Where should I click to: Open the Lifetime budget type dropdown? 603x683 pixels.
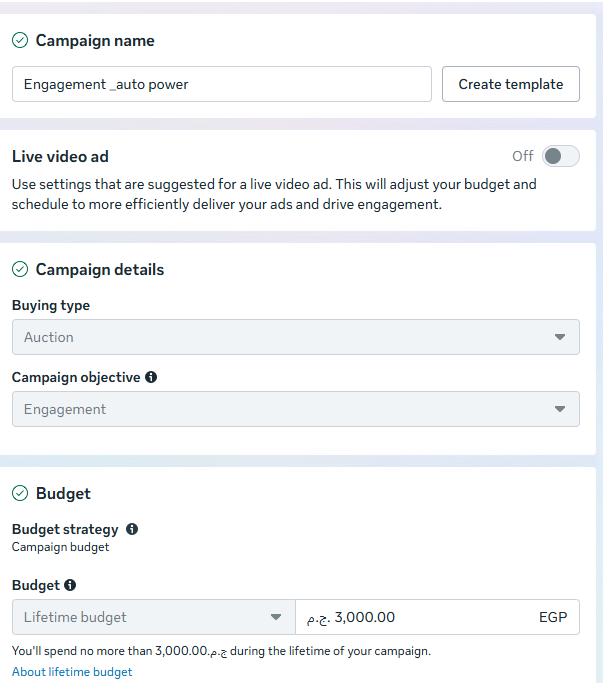[154, 617]
